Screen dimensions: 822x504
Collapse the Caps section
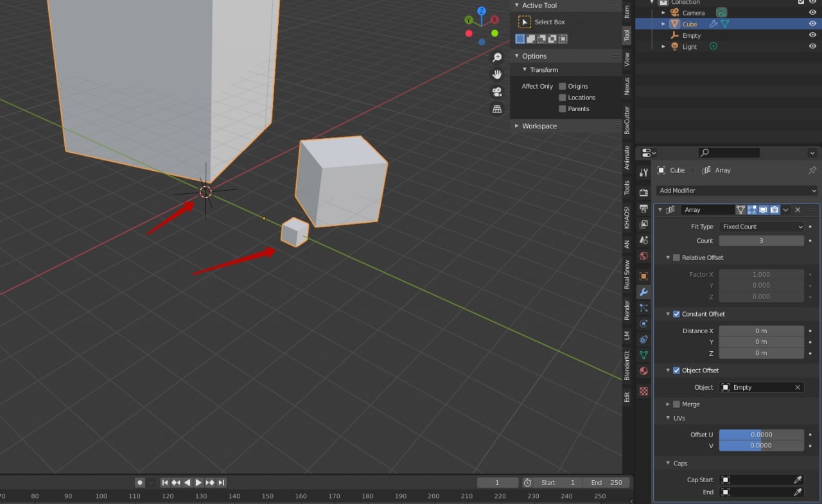coord(668,464)
